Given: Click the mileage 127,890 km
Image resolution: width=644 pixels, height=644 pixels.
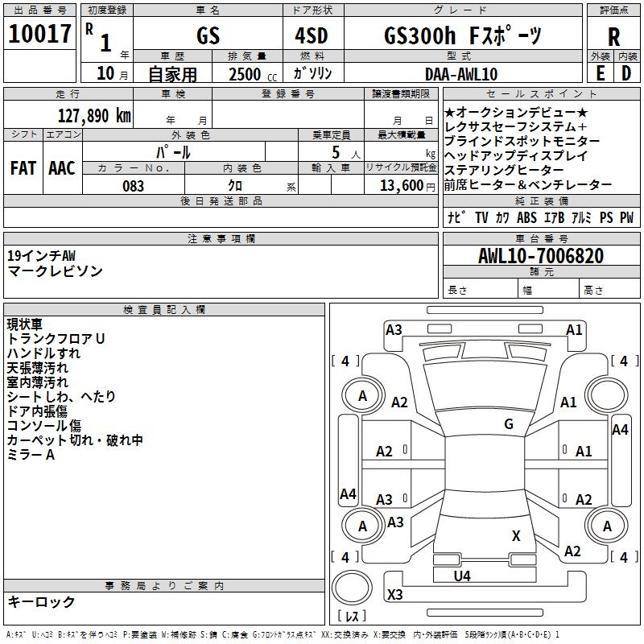Looking at the screenshot, I should click(x=94, y=116).
